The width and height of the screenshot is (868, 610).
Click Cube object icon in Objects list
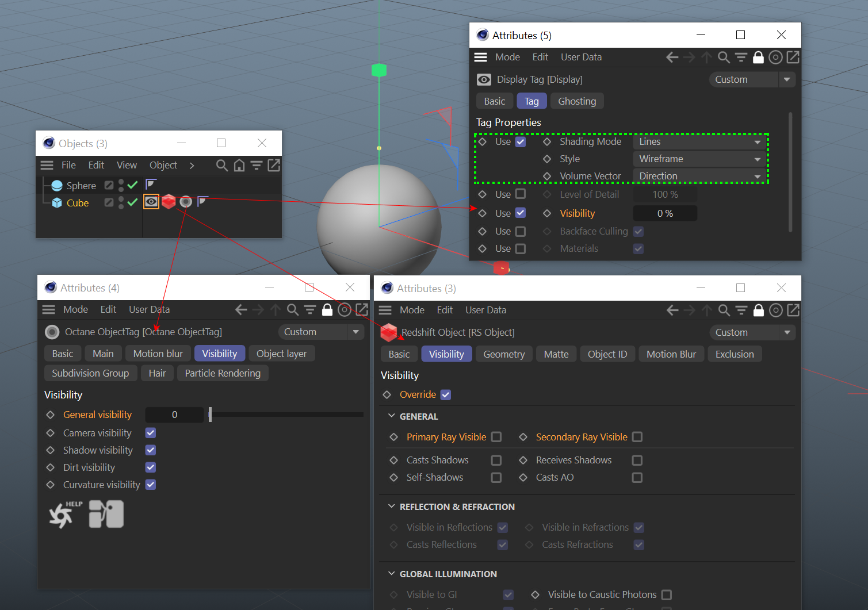pos(57,202)
